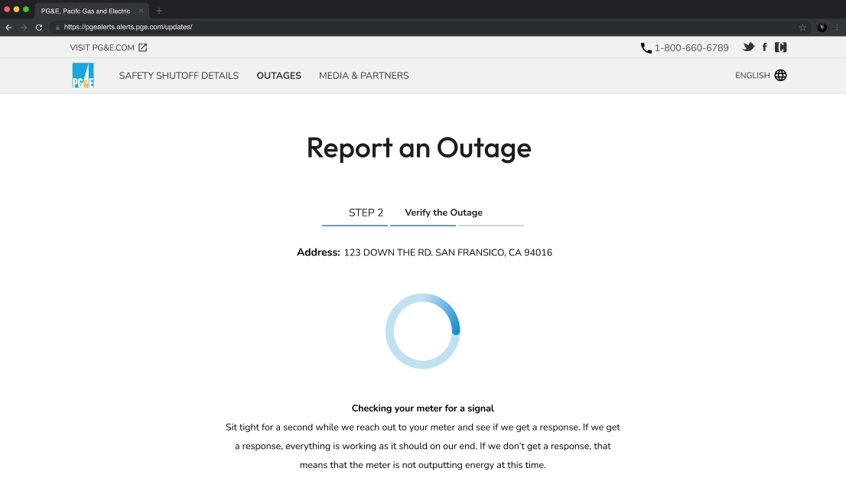The height and width of the screenshot is (504, 846).
Task: Click the macOS yellow minimize button
Action: 16,9
